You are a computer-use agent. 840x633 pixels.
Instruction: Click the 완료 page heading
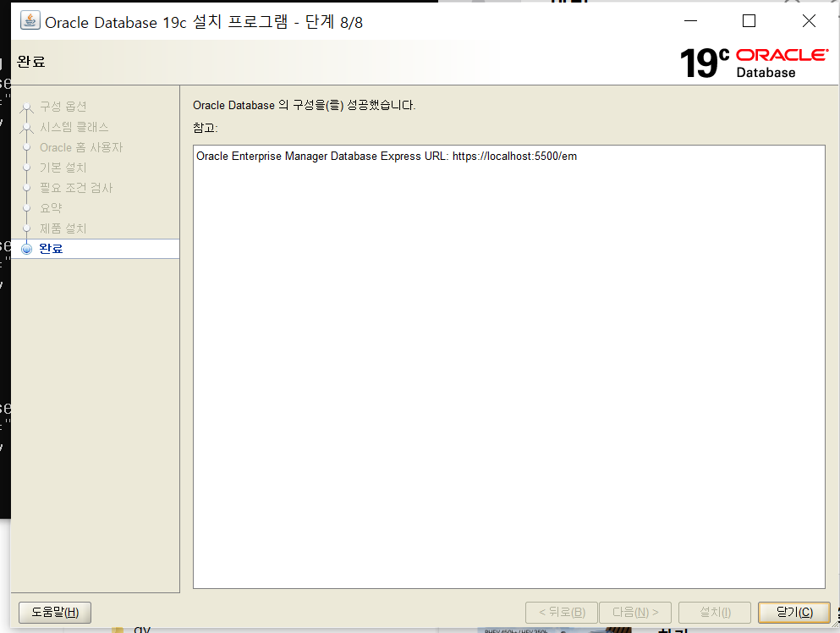tap(31, 62)
